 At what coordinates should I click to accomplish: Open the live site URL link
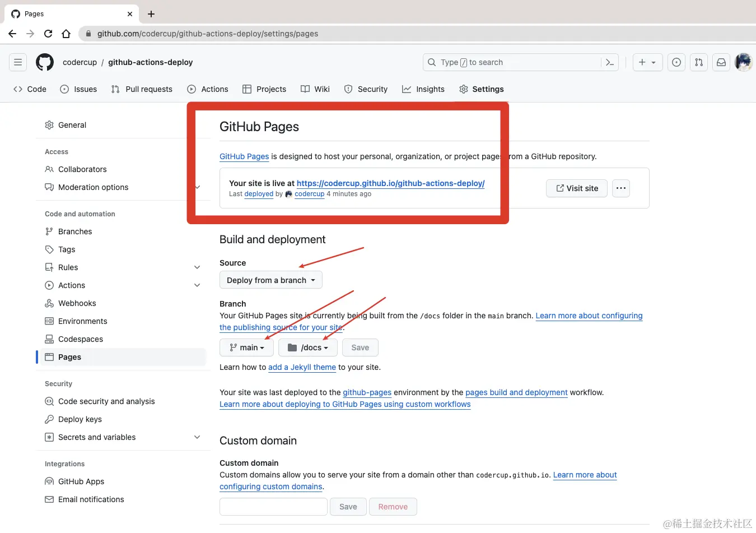[x=390, y=183]
